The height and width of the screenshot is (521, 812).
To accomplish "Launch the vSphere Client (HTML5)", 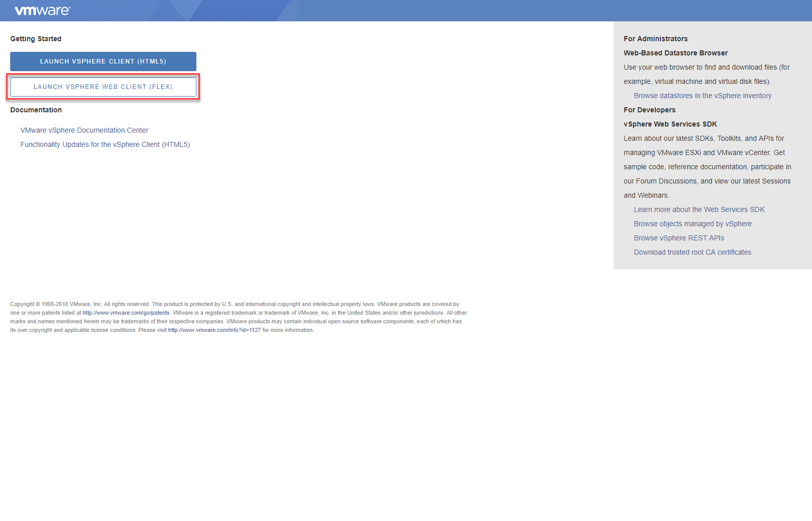I will (103, 62).
